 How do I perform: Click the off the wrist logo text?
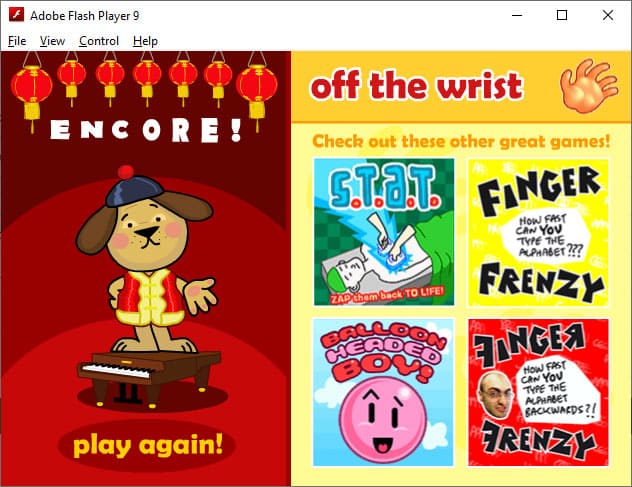point(416,86)
